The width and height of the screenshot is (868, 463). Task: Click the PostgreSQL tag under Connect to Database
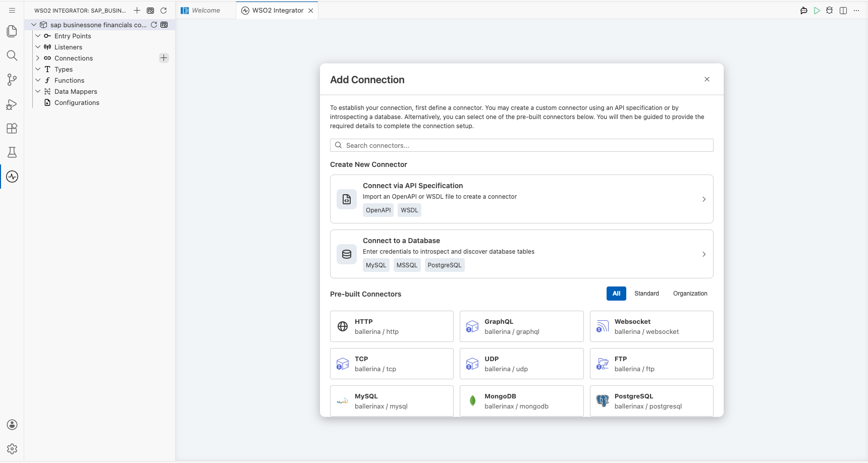[444, 265]
